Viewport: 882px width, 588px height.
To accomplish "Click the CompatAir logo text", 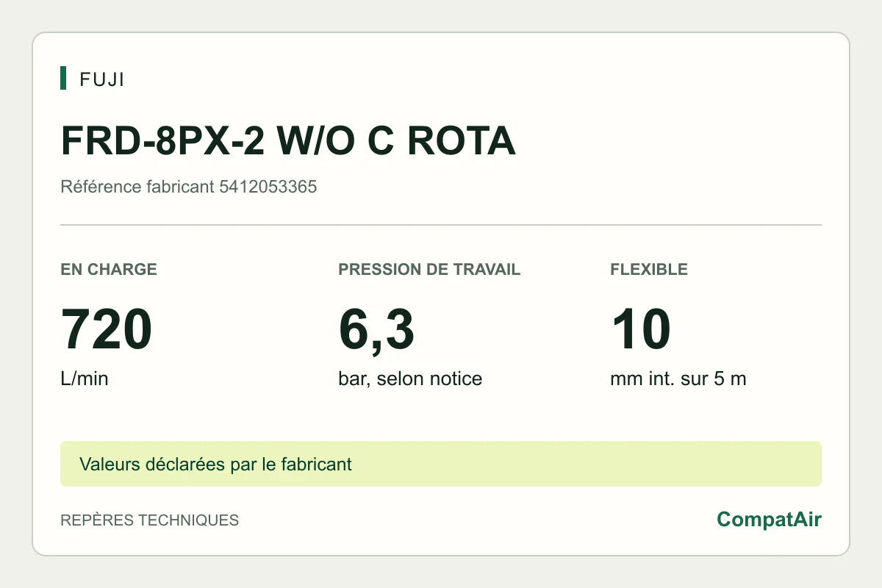I will 769,520.
